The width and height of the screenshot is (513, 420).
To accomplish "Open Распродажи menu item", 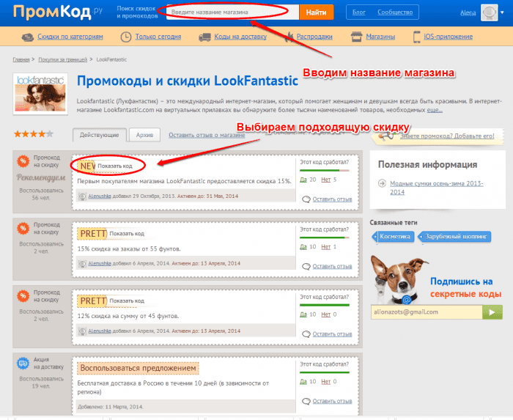I will 314,37.
